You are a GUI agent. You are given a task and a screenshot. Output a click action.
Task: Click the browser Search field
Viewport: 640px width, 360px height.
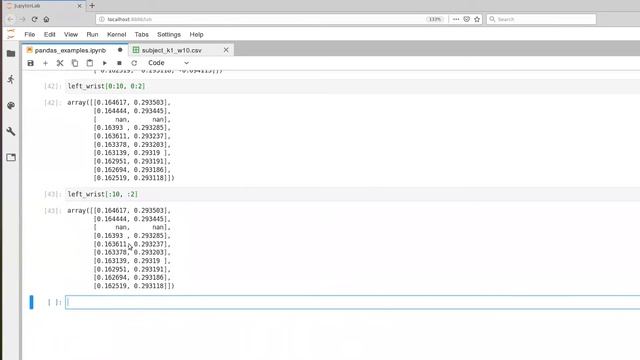click(x=541, y=19)
